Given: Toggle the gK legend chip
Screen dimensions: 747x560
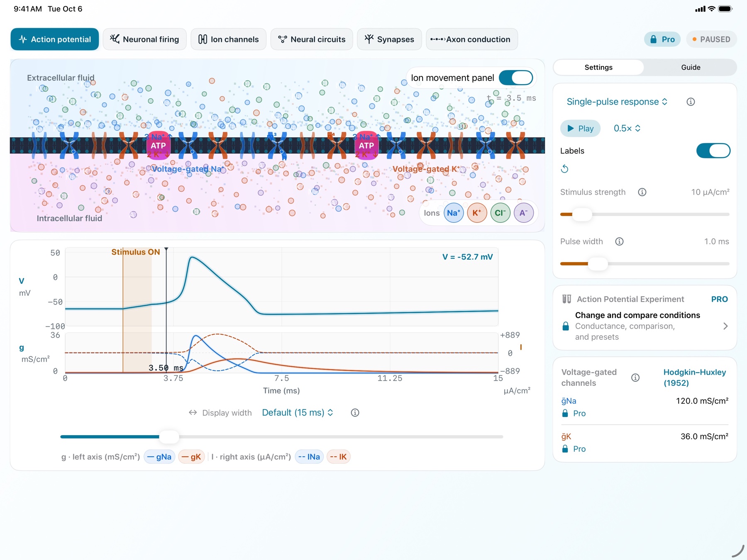Looking at the screenshot, I should tap(191, 457).
